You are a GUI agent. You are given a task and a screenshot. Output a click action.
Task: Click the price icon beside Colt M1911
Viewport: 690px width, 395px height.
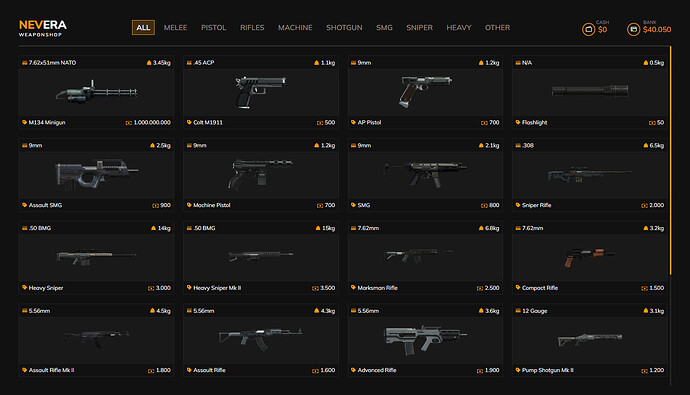[x=320, y=123]
